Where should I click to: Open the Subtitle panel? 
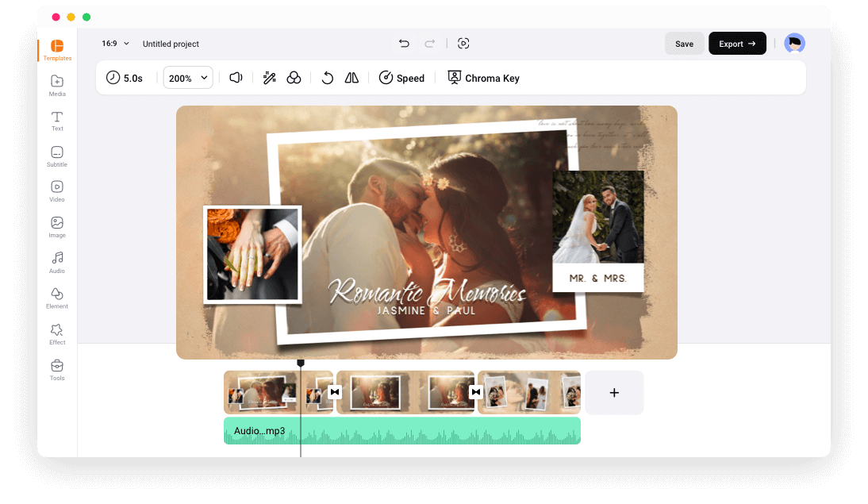click(x=56, y=156)
